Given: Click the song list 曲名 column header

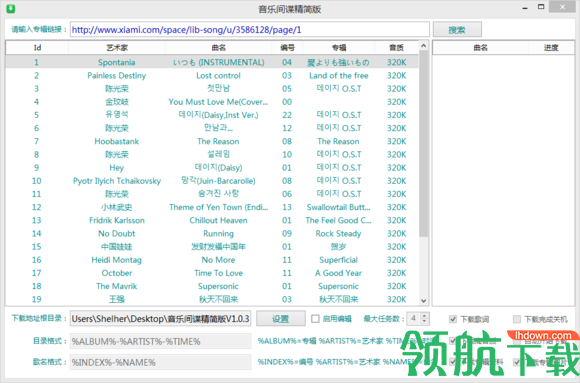Looking at the screenshot, I should (x=219, y=47).
